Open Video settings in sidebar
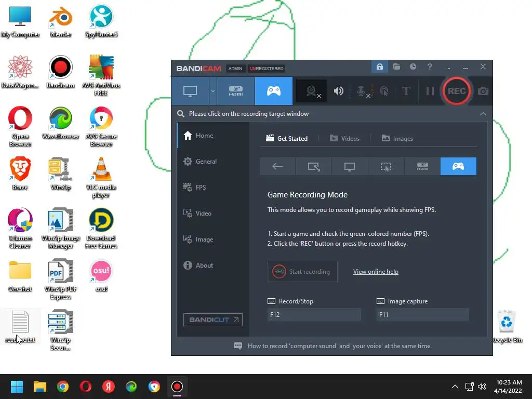532x399 pixels. pos(214,214)
